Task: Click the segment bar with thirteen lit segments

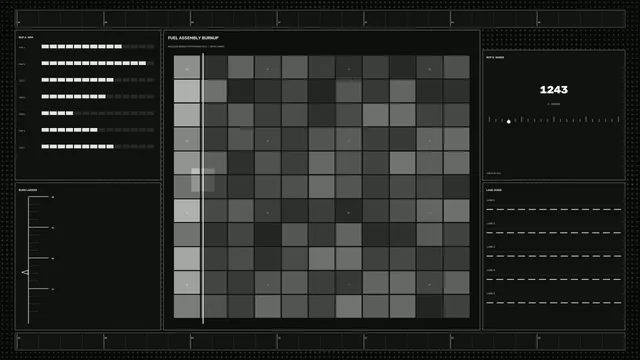Action: tap(98, 63)
